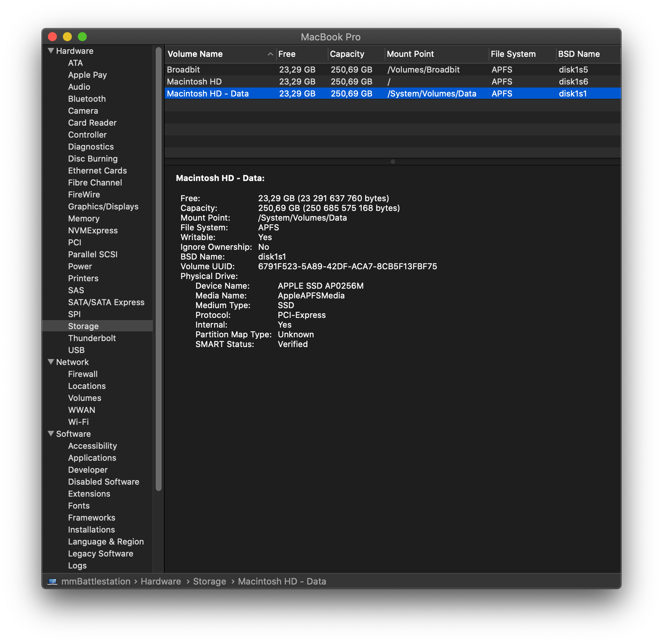This screenshot has height=644, width=663.
Task: Click the Mount Point column header
Action: click(436, 54)
